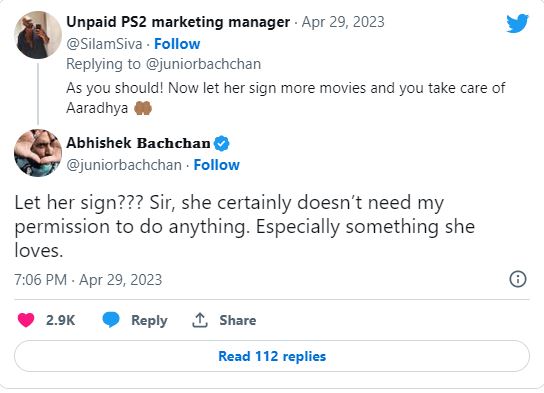
Task: Like the tweet with the heart icon
Action: click(26, 320)
